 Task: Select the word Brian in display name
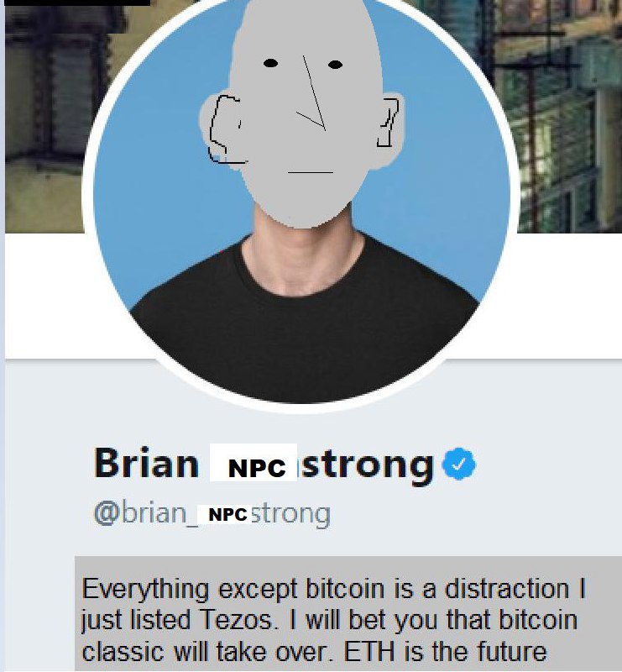click(146, 463)
